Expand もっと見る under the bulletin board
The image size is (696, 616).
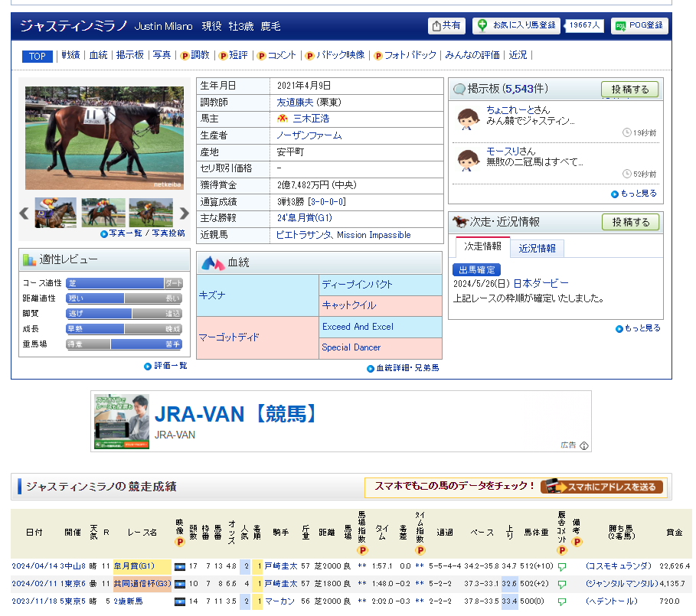[638, 194]
